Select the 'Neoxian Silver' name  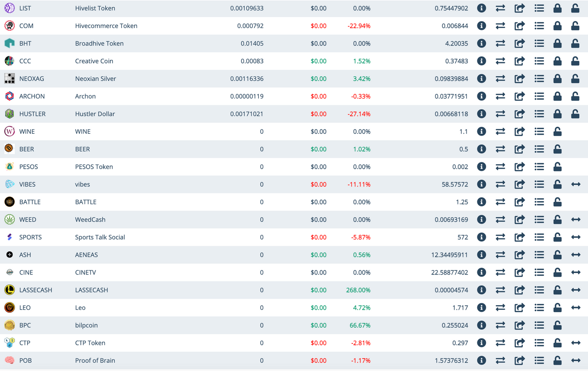point(96,79)
